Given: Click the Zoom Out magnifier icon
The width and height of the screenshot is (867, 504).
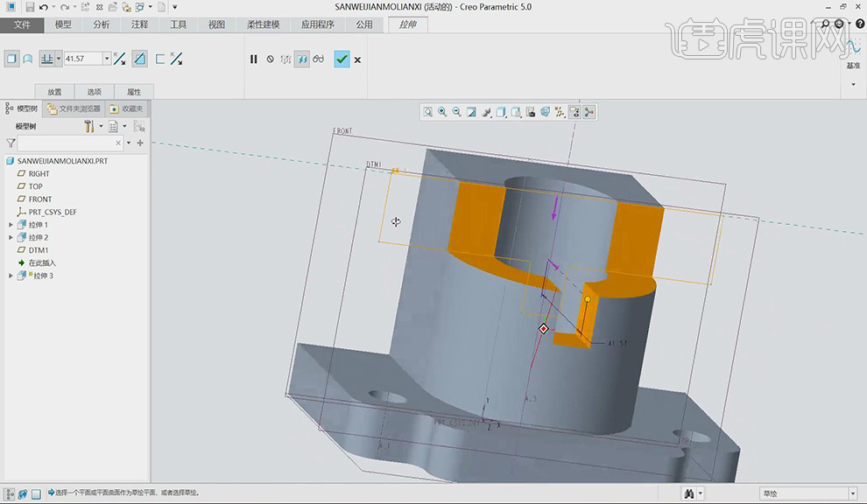Looking at the screenshot, I should point(456,112).
